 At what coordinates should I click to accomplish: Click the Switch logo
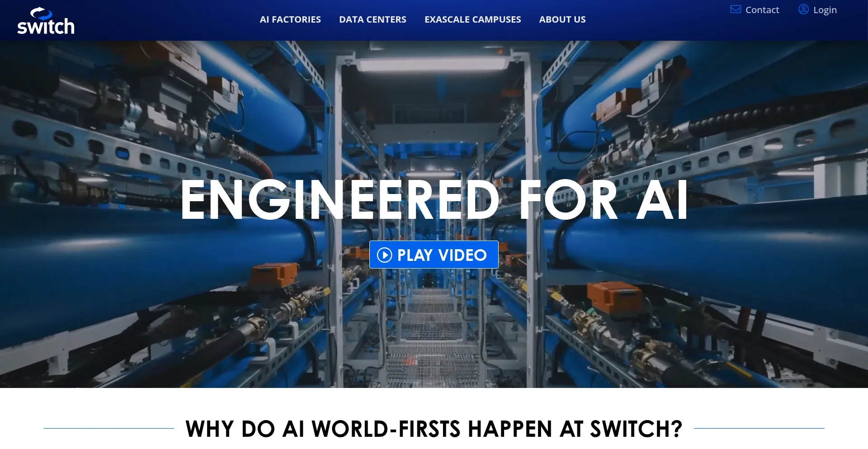click(x=46, y=21)
